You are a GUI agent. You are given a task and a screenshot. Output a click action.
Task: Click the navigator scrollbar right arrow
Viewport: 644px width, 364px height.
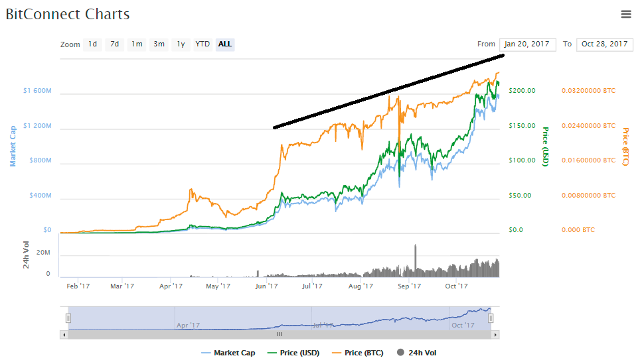pos(495,335)
